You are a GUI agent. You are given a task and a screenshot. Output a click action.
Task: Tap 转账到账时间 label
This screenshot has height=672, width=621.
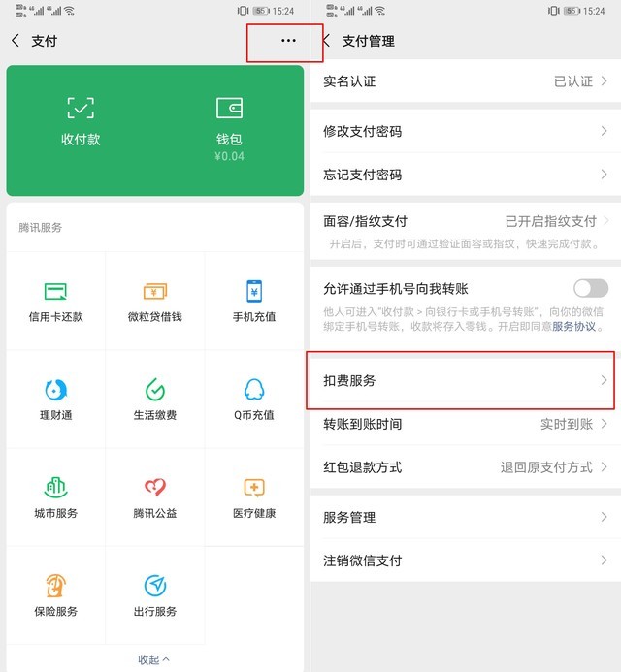(x=363, y=424)
